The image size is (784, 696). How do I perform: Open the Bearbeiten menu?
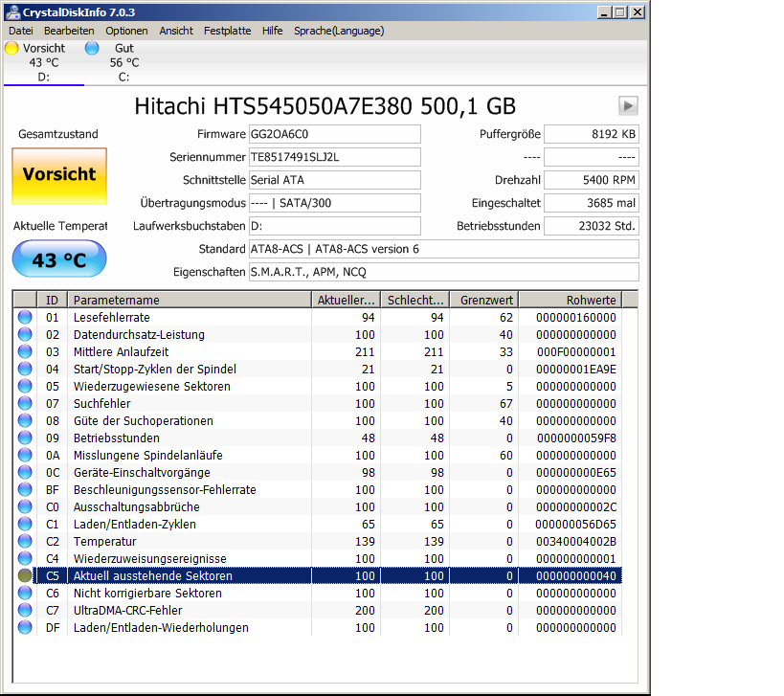point(69,31)
